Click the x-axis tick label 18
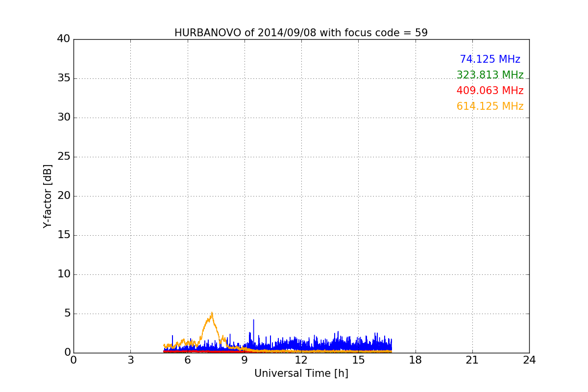The width and height of the screenshot is (588, 392). click(x=416, y=360)
